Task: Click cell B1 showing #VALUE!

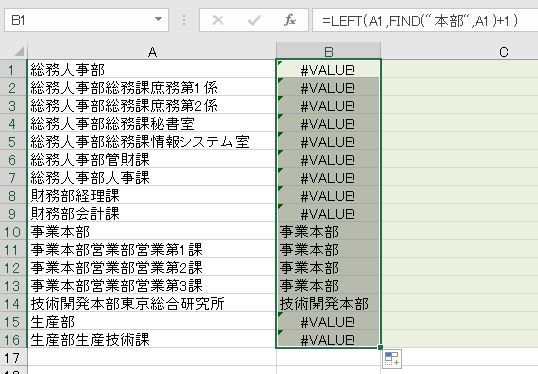Action: pos(328,70)
